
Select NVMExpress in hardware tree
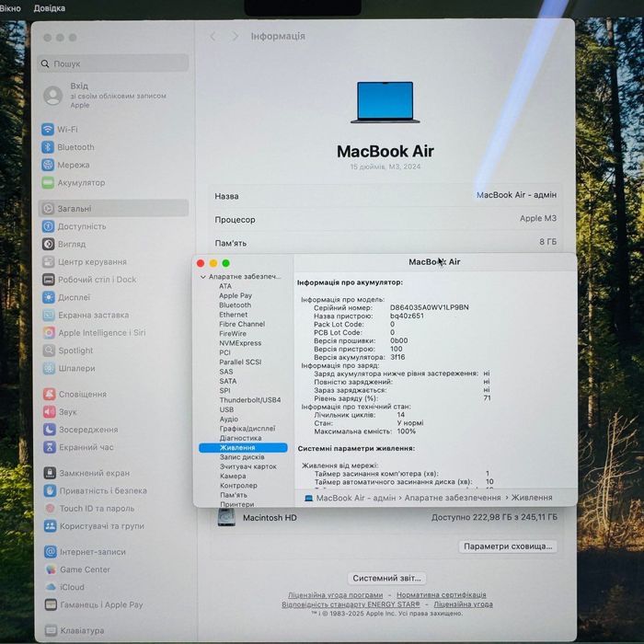pyautogui.click(x=240, y=343)
